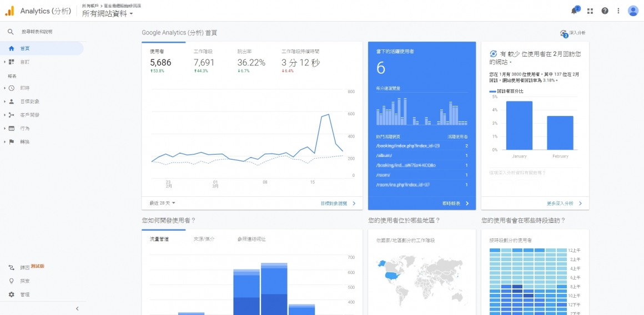This screenshot has width=644, height=315.
Task: Switch to the 參照連結網址 tab
Action: 251,238
